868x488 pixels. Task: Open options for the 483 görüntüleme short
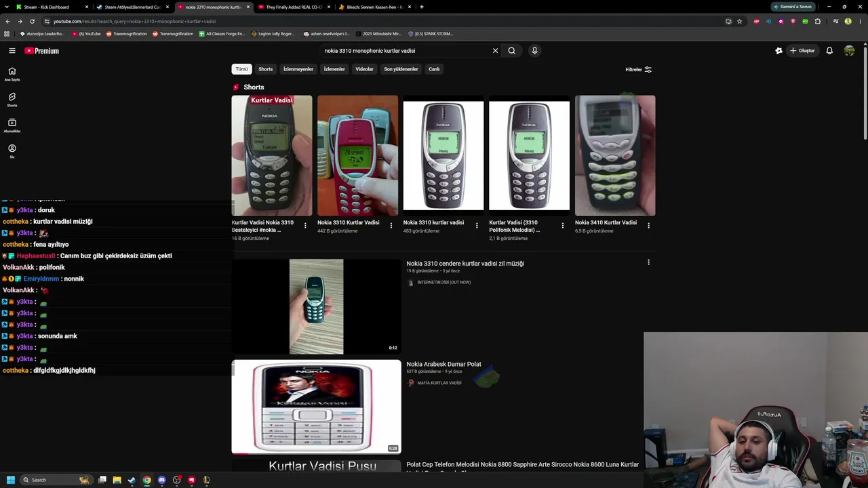[477, 226]
